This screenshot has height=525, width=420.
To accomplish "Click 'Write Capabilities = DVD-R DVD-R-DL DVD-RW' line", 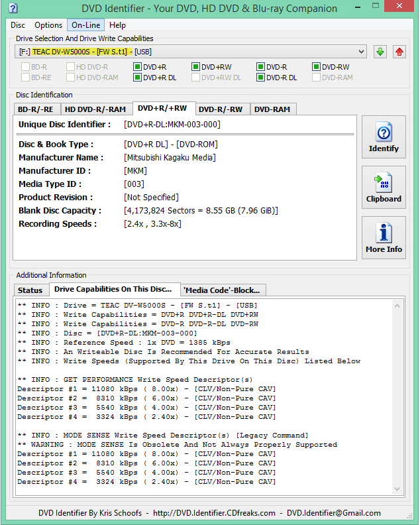I will pyautogui.click(x=138, y=324).
